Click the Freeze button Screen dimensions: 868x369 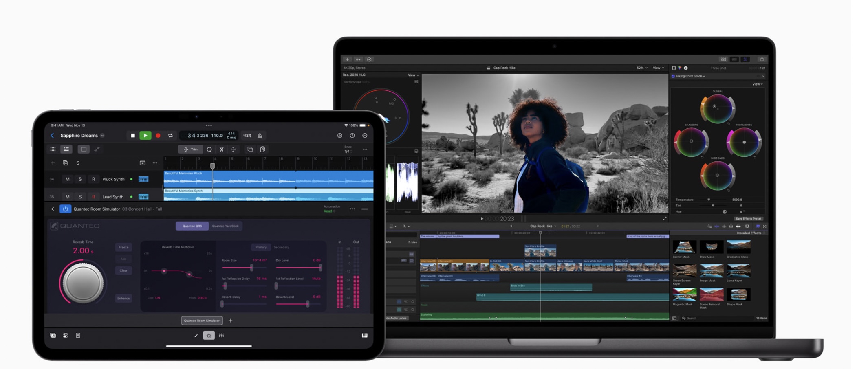click(123, 247)
